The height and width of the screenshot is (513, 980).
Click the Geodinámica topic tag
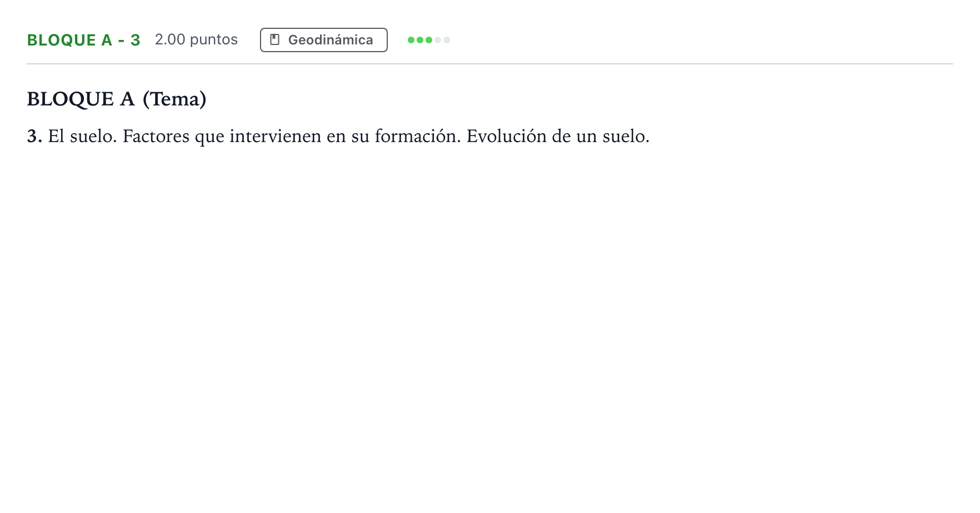point(323,40)
